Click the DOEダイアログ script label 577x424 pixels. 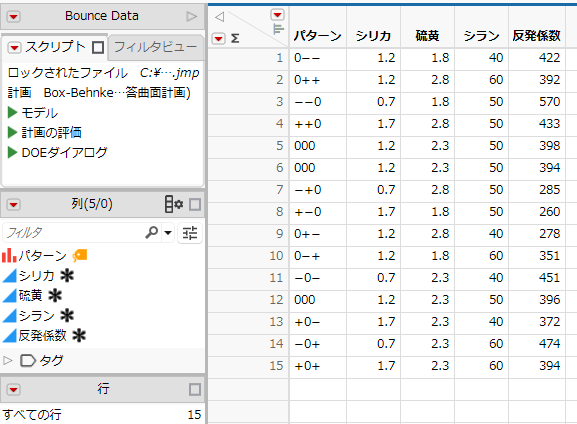(x=64, y=152)
